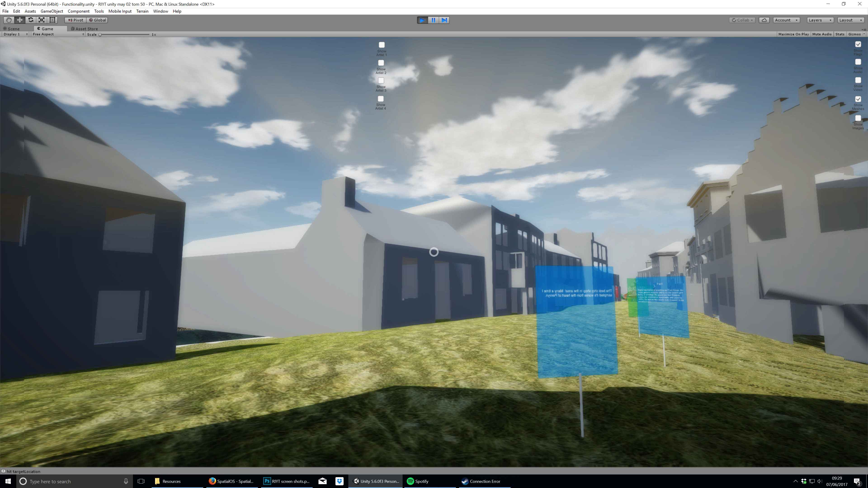Image resolution: width=868 pixels, height=488 pixels.
Task: Open the cloud services icon
Action: tap(764, 20)
